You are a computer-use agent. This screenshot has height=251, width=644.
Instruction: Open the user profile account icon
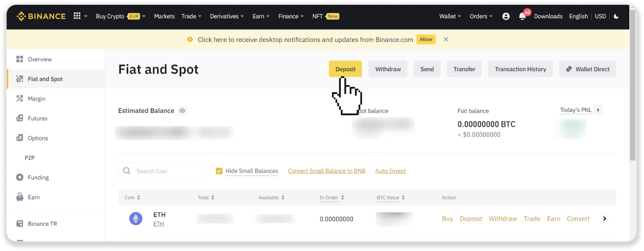point(506,17)
